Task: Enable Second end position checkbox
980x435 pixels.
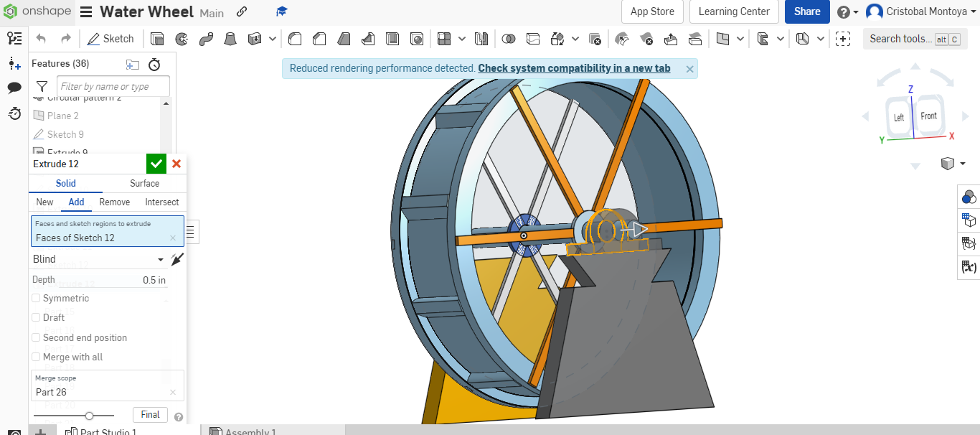Action: coord(36,337)
